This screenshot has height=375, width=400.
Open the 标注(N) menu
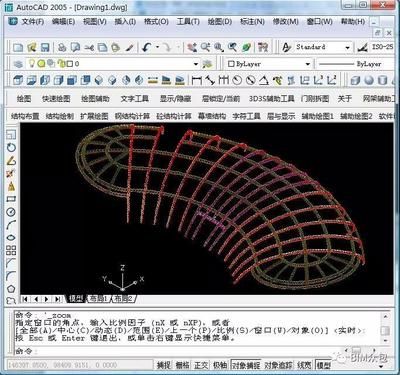tap(252, 22)
